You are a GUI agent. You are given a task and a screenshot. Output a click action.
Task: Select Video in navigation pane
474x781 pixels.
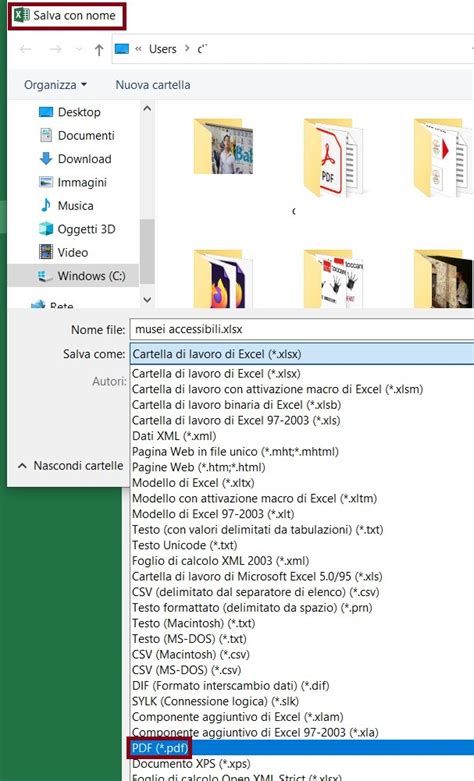73,253
